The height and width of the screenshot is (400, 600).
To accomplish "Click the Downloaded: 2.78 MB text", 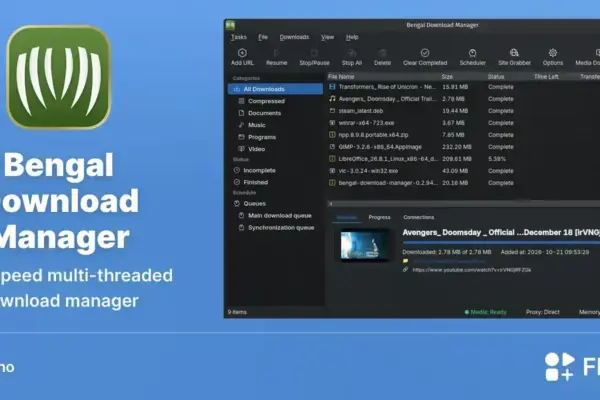I will (x=447, y=252).
